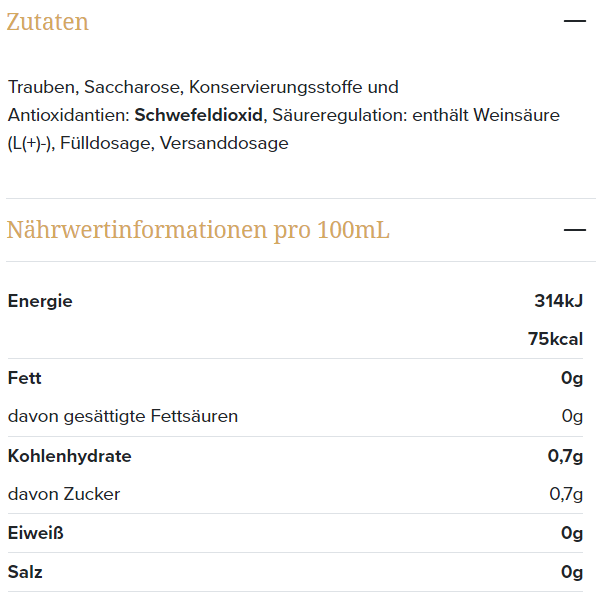Click the davon Zucker row label
600x592 pixels.
click(64, 494)
